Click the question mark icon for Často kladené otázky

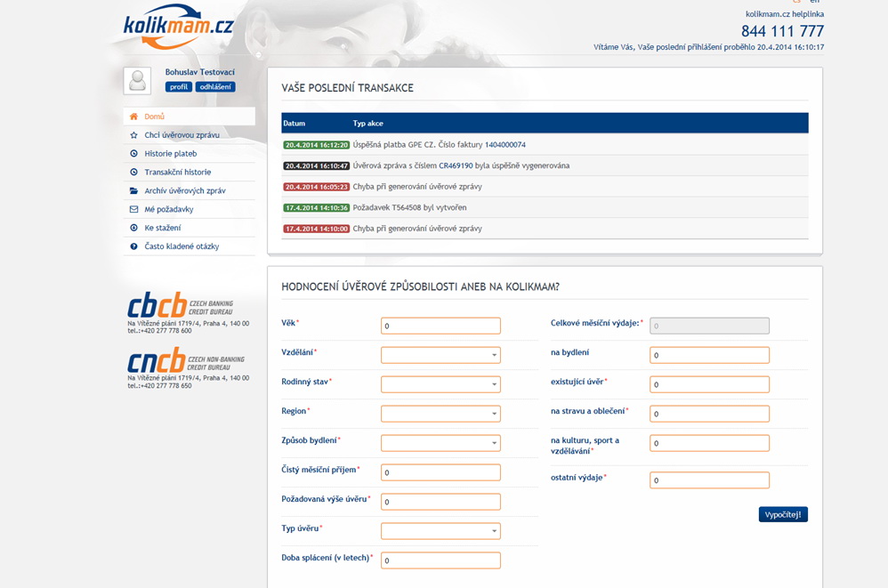[134, 246]
